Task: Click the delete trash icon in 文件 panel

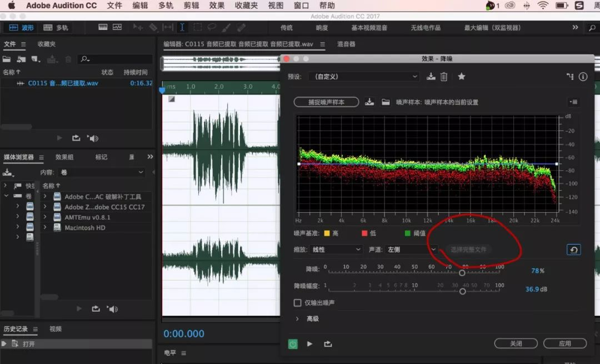Action: 68,59
